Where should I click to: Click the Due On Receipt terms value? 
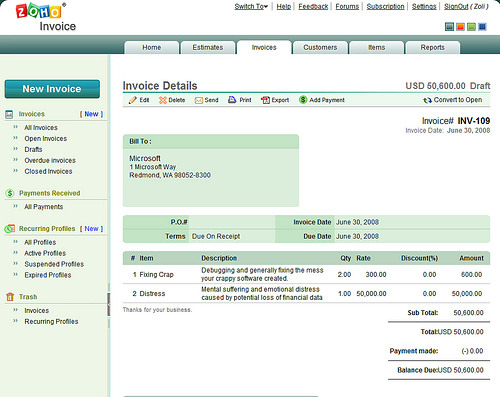[x=216, y=236]
